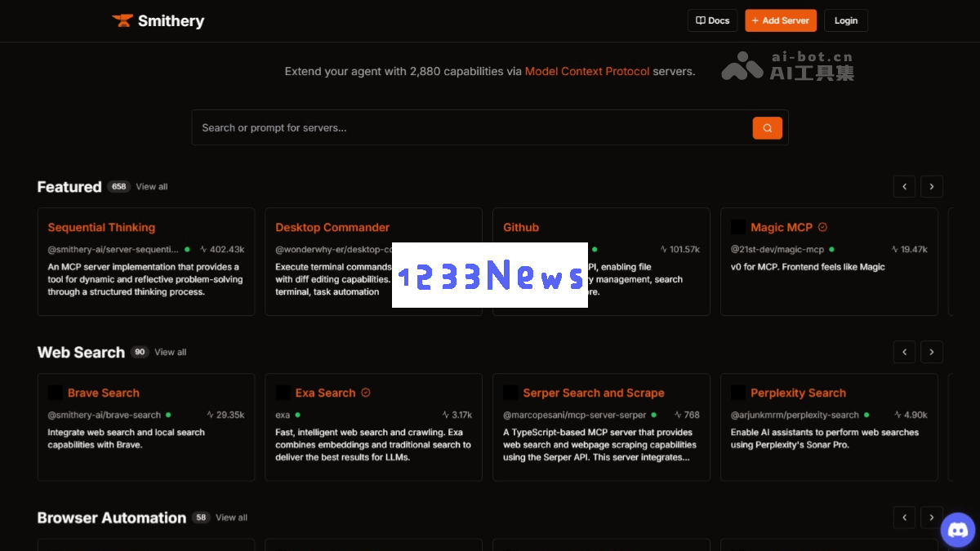Click the Smithery anvil logo icon
This screenshot has height=551, width=980.
tap(122, 20)
